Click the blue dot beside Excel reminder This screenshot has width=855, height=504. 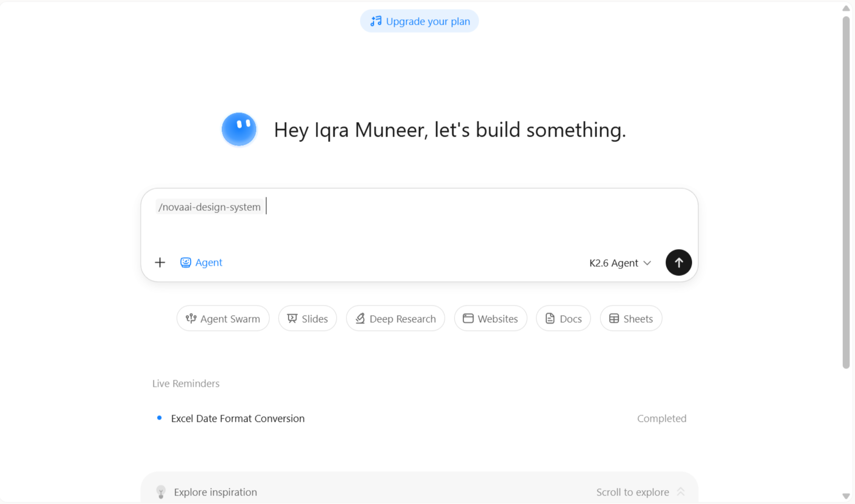(159, 418)
